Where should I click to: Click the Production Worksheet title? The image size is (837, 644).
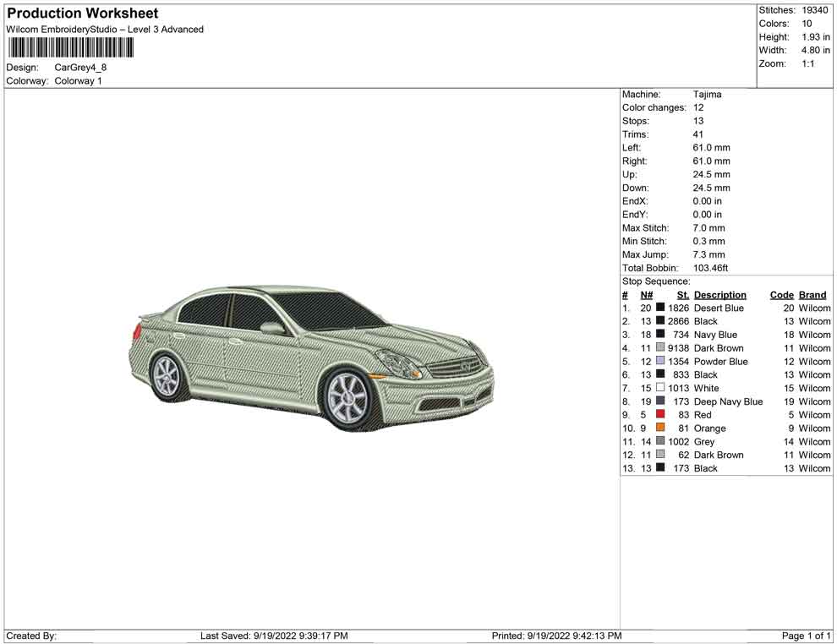click(82, 14)
